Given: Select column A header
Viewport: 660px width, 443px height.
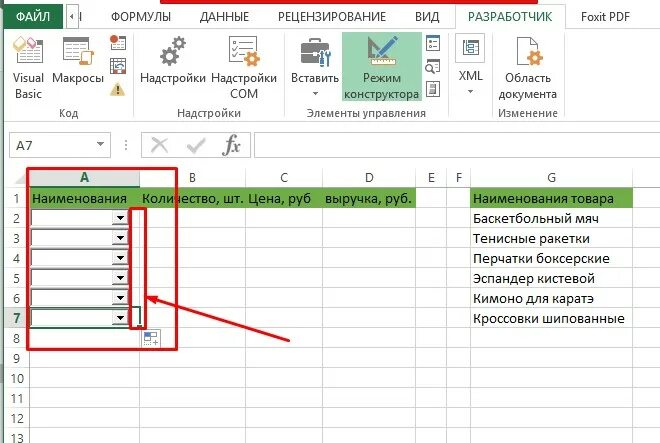Looking at the screenshot, I should click(85, 178).
